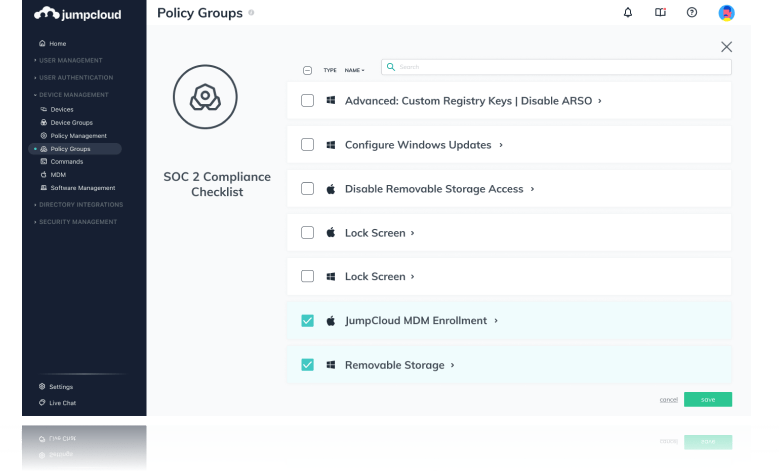Expand the Directory Integrations section

(x=78, y=205)
